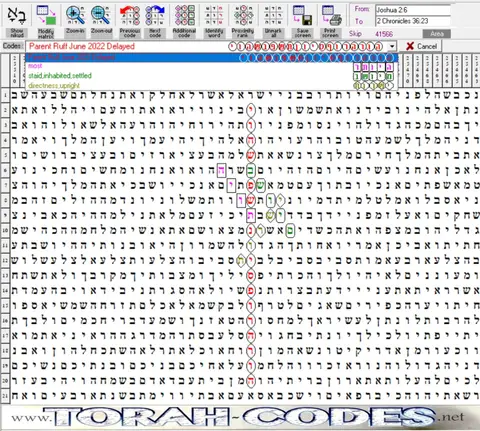This screenshot has height=431, width=480.
Task: Click the Save screen floppy disk icon
Action: point(302,15)
